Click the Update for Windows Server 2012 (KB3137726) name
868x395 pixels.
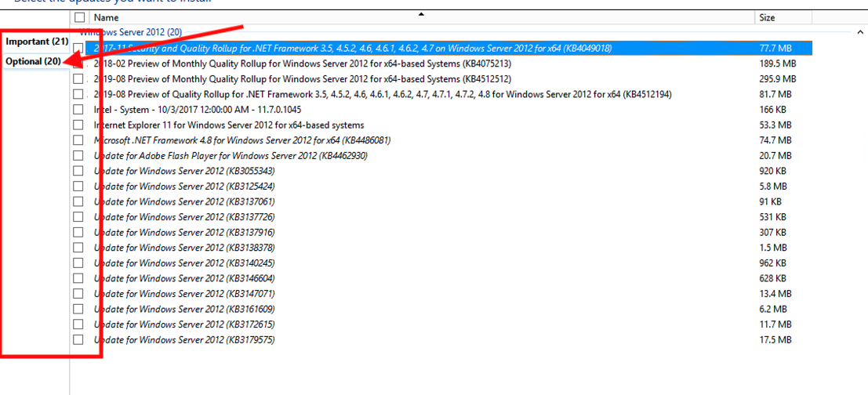[184, 216]
